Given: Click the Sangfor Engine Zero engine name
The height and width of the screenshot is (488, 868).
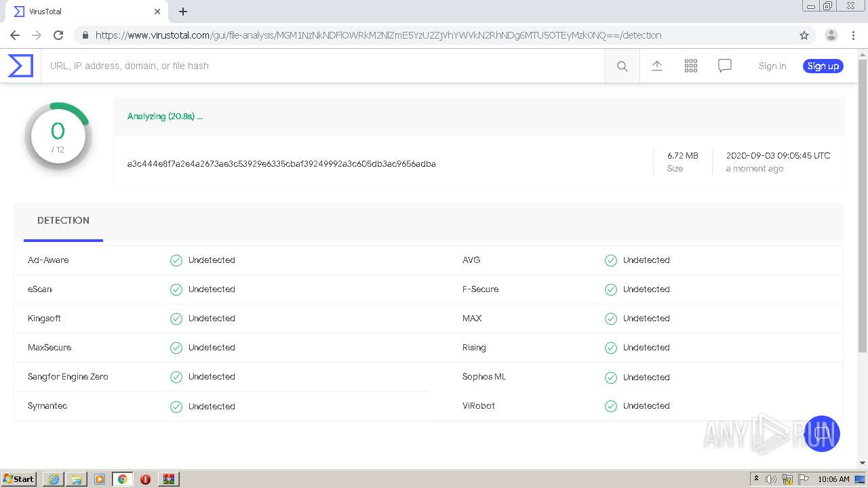Looking at the screenshot, I should [x=68, y=377].
